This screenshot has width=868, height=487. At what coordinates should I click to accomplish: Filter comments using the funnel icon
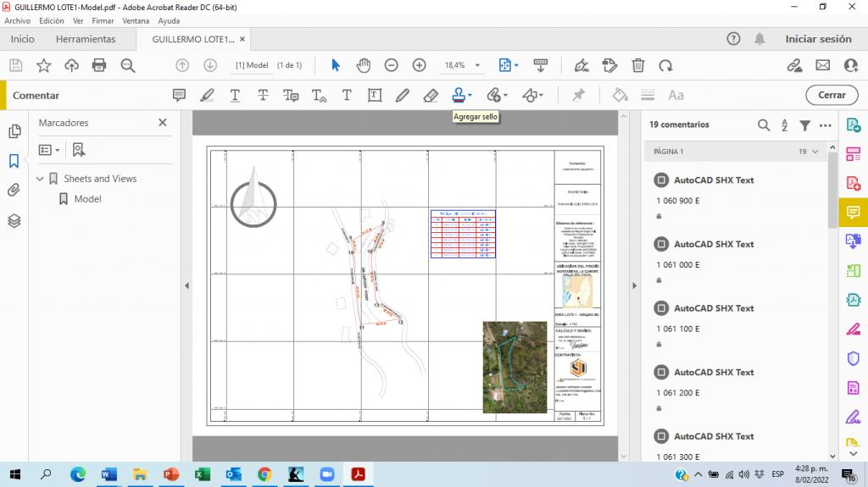[805, 125]
